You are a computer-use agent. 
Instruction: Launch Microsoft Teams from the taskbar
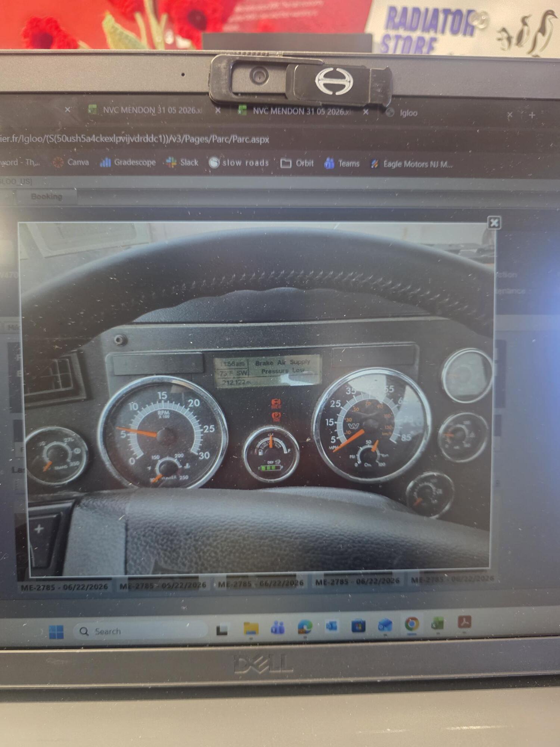pos(278,628)
